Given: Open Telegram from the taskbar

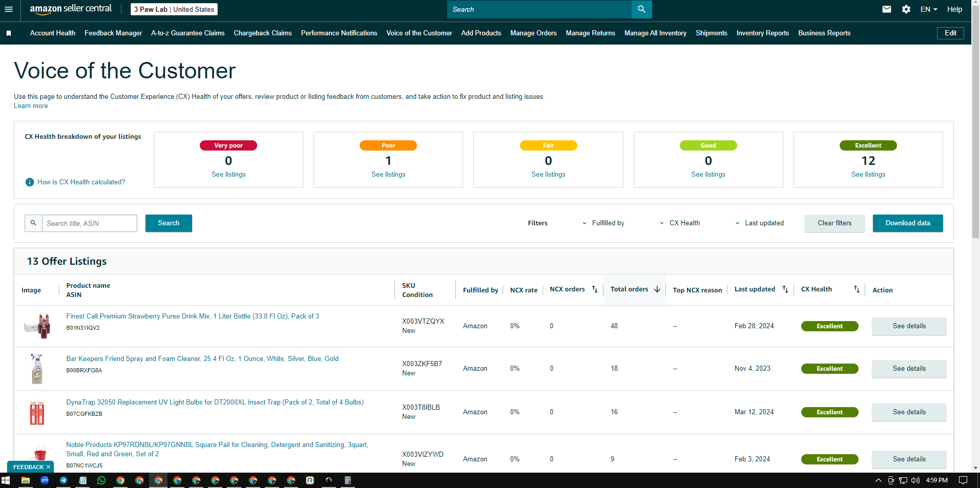Looking at the screenshot, I should [64, 480].
